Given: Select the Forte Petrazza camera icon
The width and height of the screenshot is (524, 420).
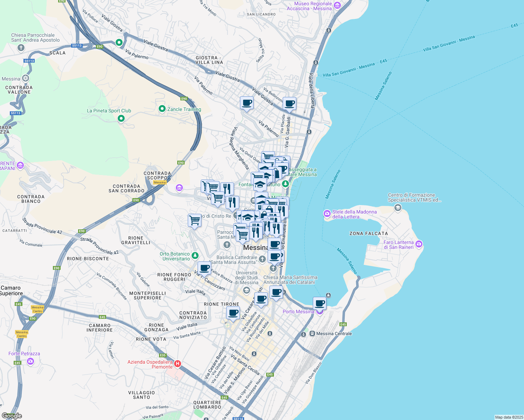Looking at the screenshot, I should pos(30,361).
